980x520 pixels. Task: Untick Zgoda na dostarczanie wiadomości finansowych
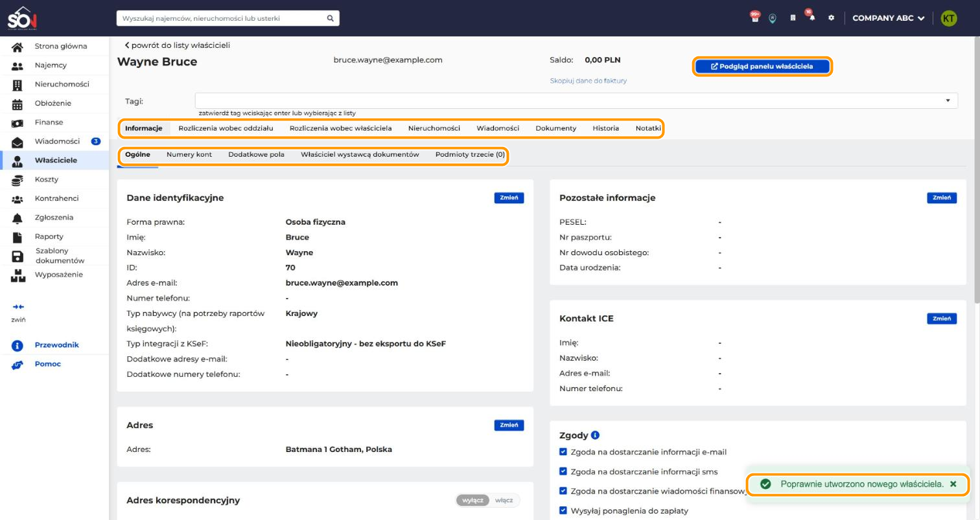pyautogui.click(x=563, y=491)
